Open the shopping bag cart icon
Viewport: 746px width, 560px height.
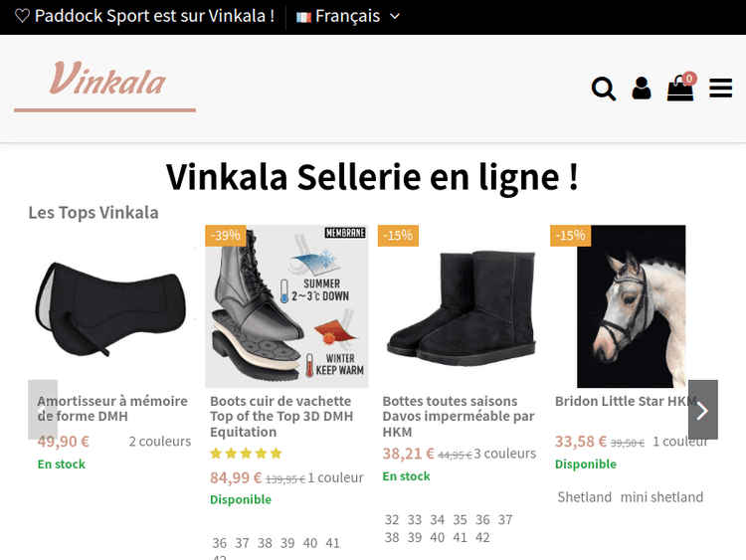[680, 88]
